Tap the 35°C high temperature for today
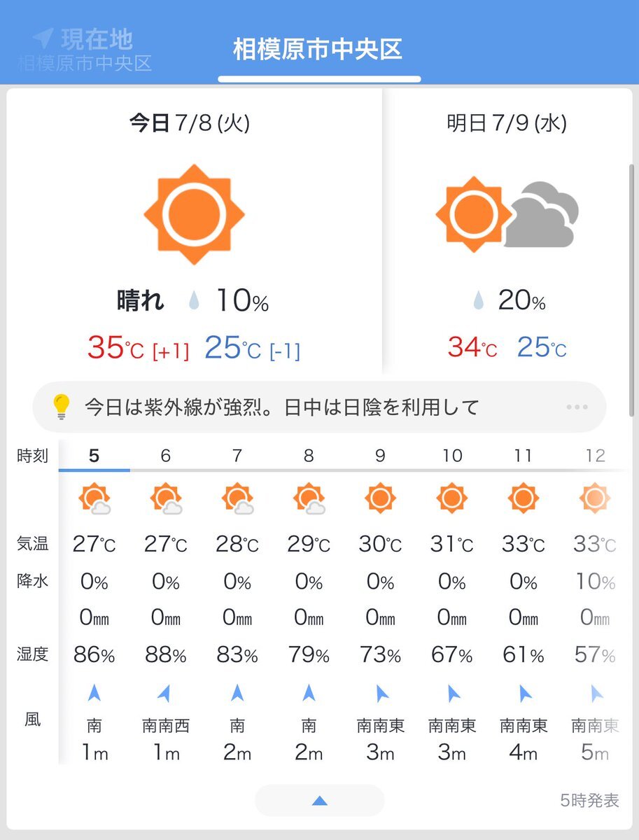 coord(115,347)
